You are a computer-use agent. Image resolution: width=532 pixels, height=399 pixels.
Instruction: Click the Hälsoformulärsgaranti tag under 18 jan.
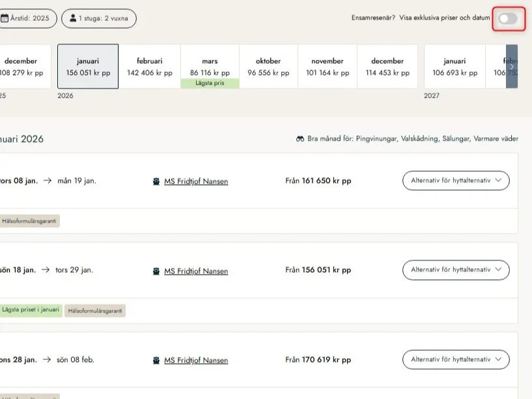pos(95,311)
